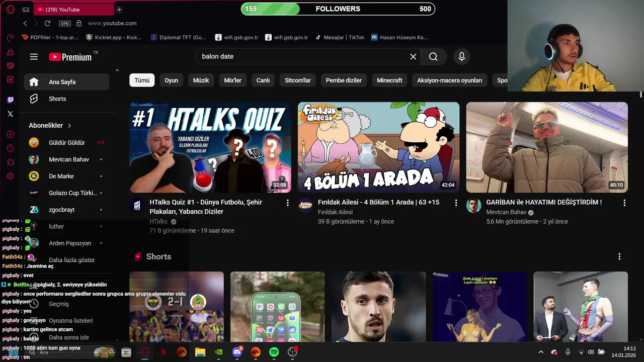Screen dimensions: 644x362
Task: Click the page vertical scrollbar
Action: click(x=641, y=94)
